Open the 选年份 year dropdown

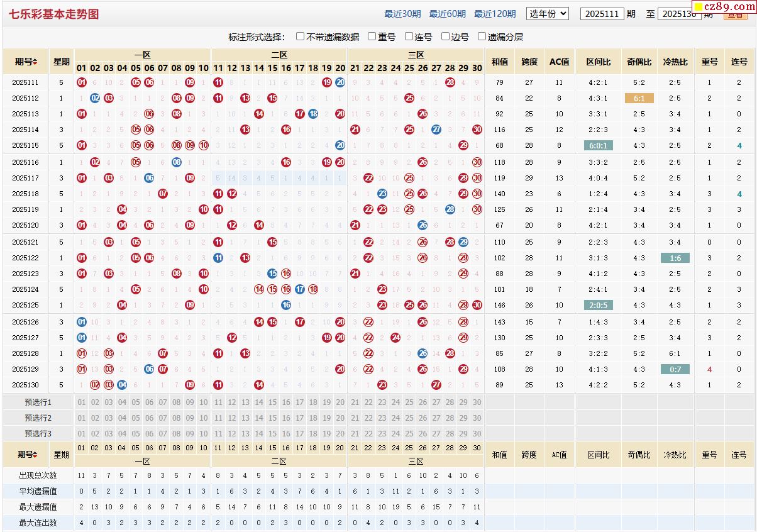[547, 13]
